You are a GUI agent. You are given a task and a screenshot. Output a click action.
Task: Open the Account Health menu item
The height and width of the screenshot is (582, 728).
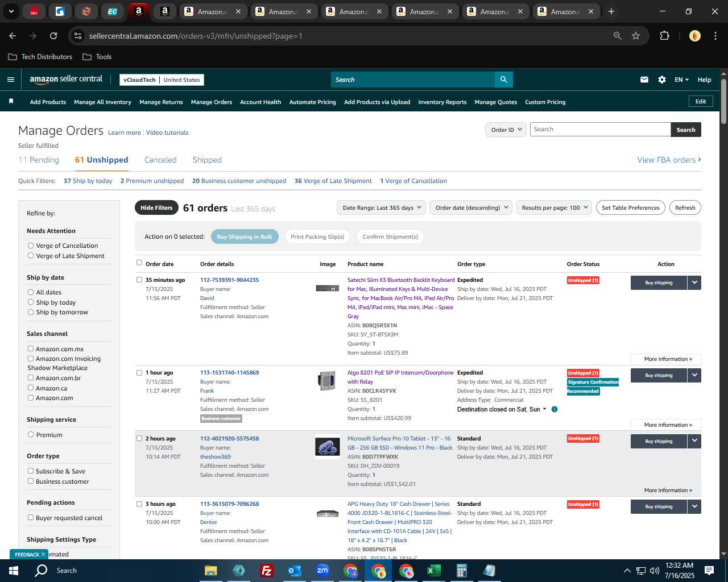[x=260, y=102]
